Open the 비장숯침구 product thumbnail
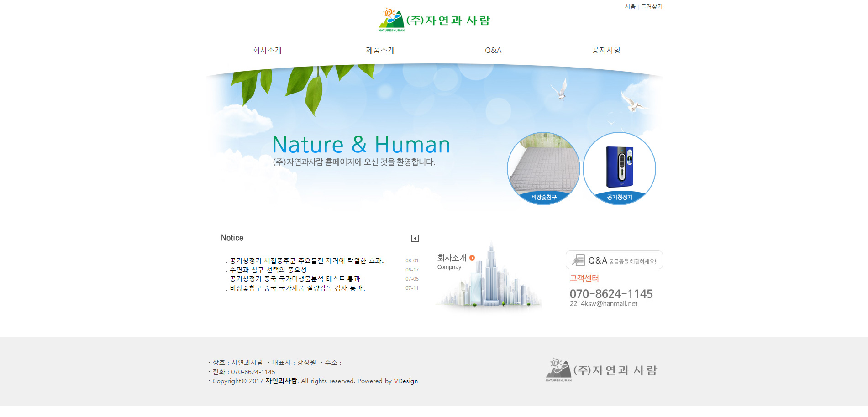Viewport: 868px width, 417px height. click(x=543, y=168)
